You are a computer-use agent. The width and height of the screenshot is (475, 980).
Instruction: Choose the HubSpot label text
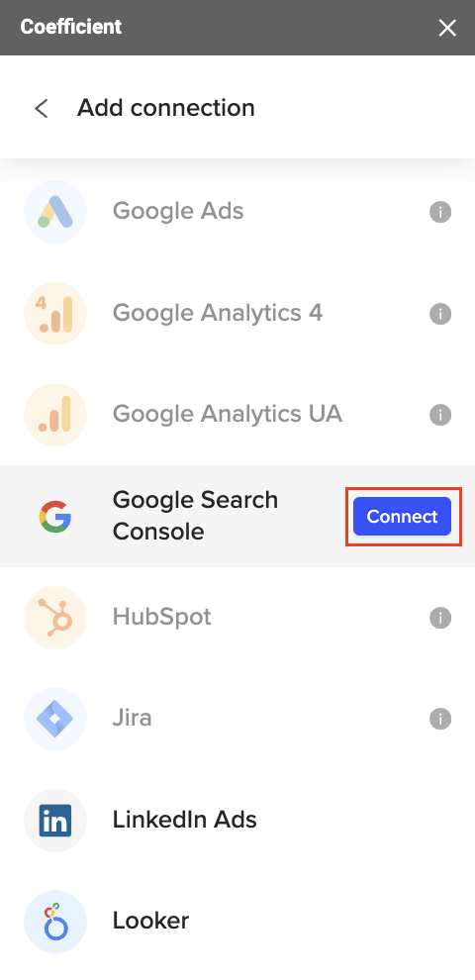162,617
